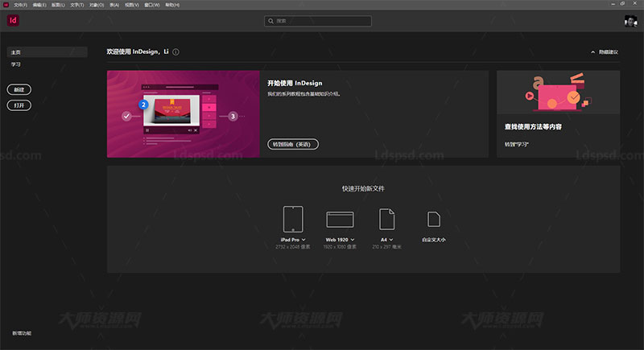
Task: Click the 新增功能 link at bottom left
Action: point(22,333)
